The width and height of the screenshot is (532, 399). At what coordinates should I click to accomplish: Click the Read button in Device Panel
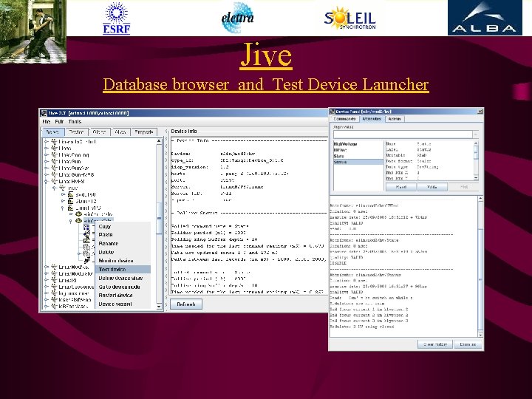click(x=401, y=187)
